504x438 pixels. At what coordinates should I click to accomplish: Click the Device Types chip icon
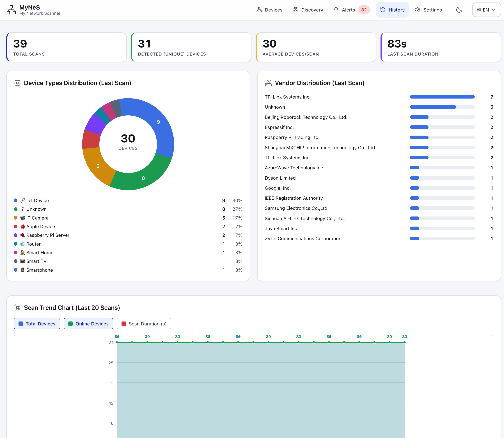17,83
